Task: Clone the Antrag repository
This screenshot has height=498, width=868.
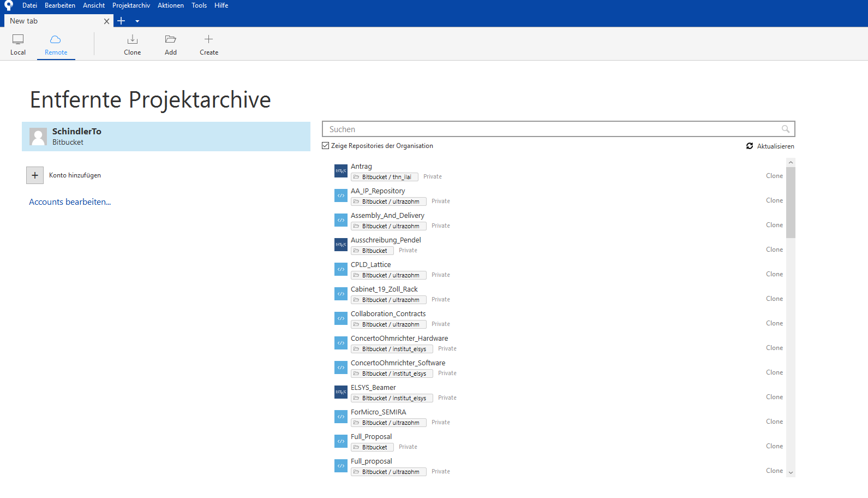Action: tap(774, 176)
